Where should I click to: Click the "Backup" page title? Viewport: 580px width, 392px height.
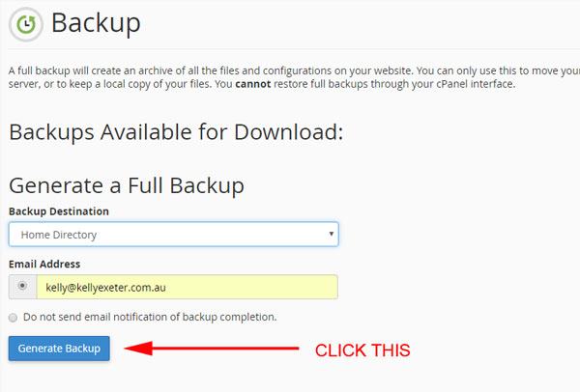96,23
